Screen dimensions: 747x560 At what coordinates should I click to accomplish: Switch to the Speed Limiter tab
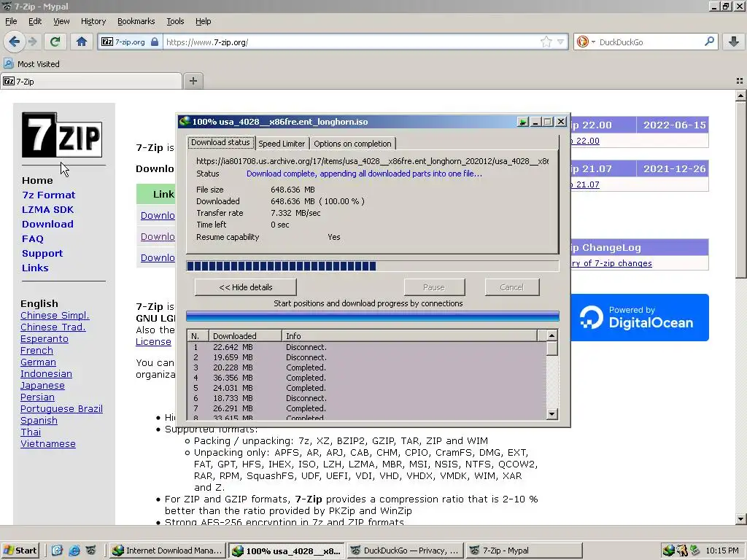point(282,144)
